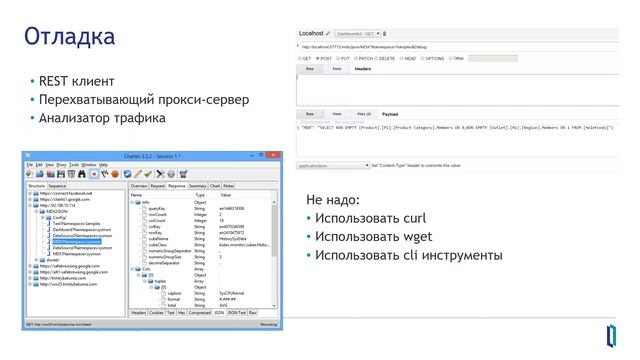640x360 pixels.
Task: Click the Decode payload link
Action: [x=349, y=122]
